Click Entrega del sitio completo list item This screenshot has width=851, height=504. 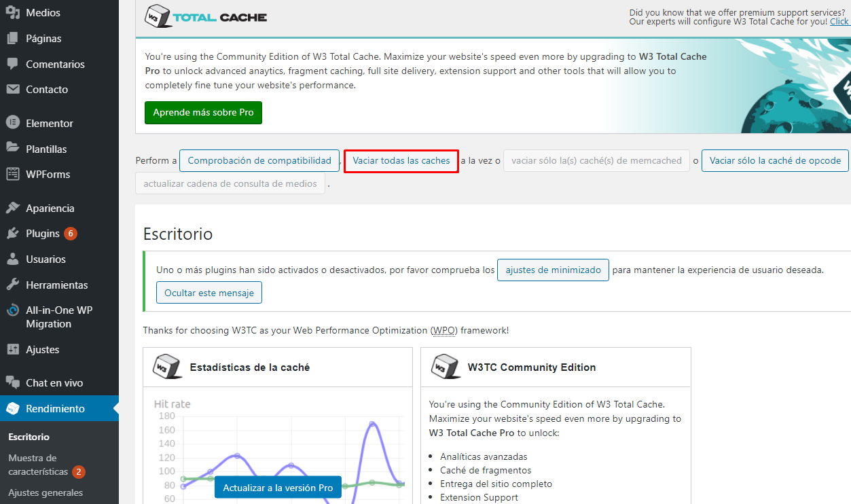[x=496, y=484]
